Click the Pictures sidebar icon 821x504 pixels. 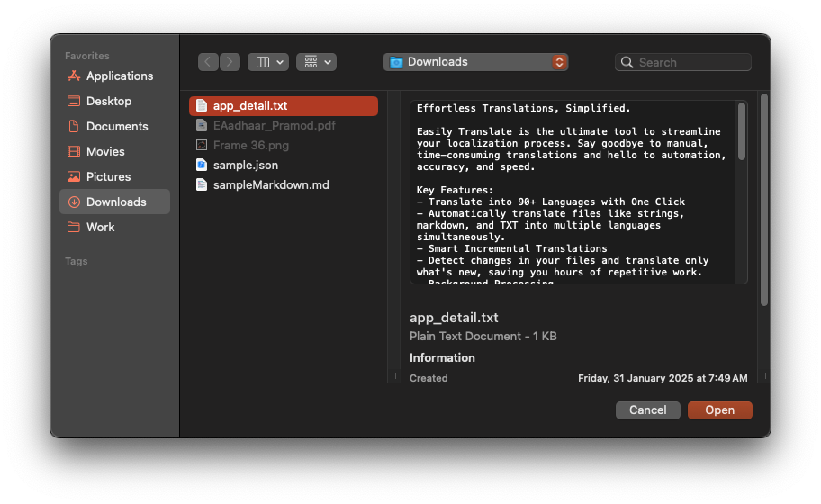74,176
